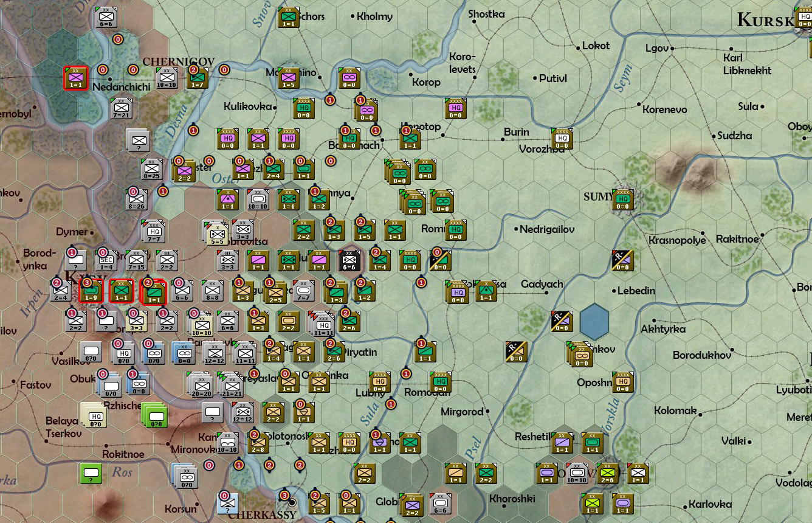Image resolution: width=812 pixels, height=523 pixels.
Task: Select the HQ counter at Vorozhba
Action: [562, 139]
